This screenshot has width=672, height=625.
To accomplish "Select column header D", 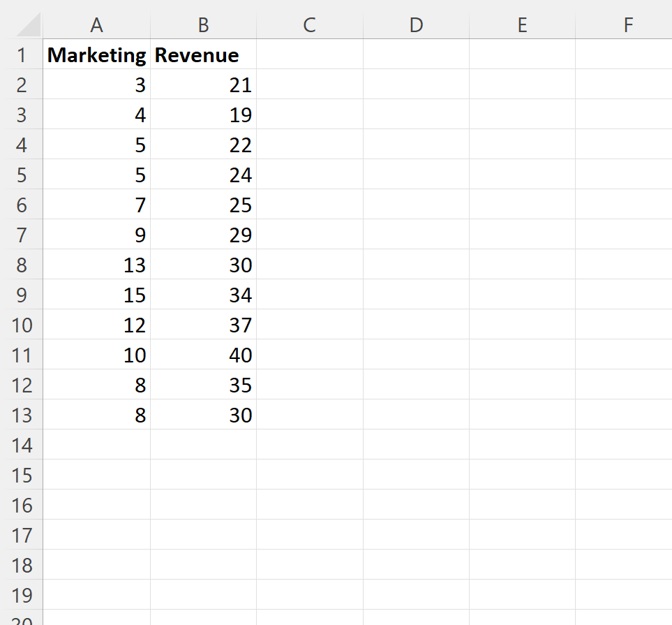I will tap(416, 24).
